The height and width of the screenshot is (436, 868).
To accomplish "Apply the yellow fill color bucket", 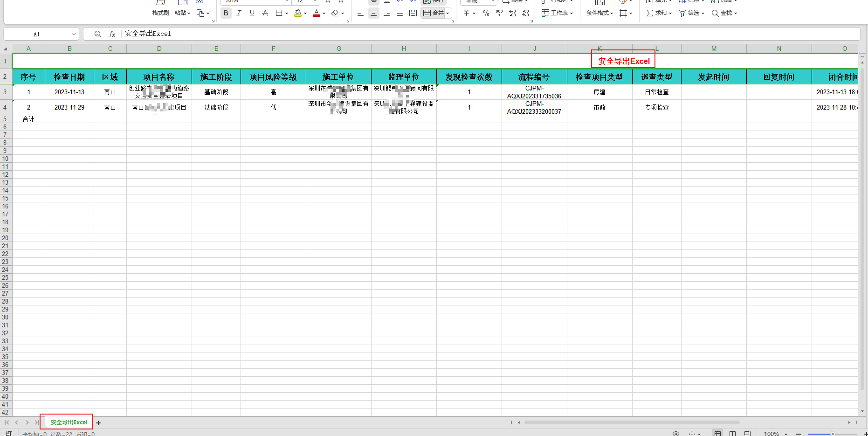I will [298, 13].
